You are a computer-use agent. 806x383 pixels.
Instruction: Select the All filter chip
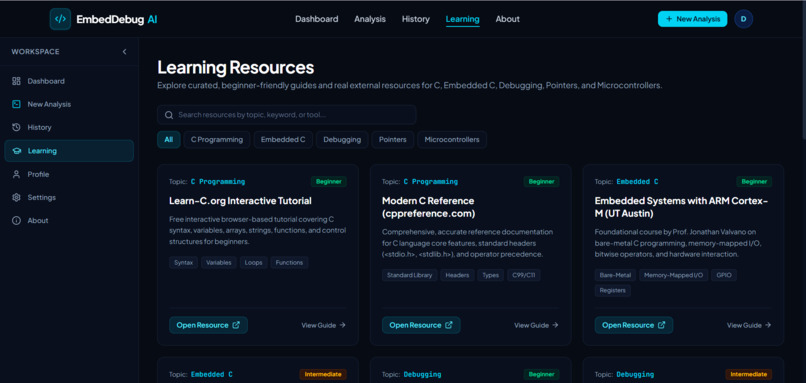(169, 139)
